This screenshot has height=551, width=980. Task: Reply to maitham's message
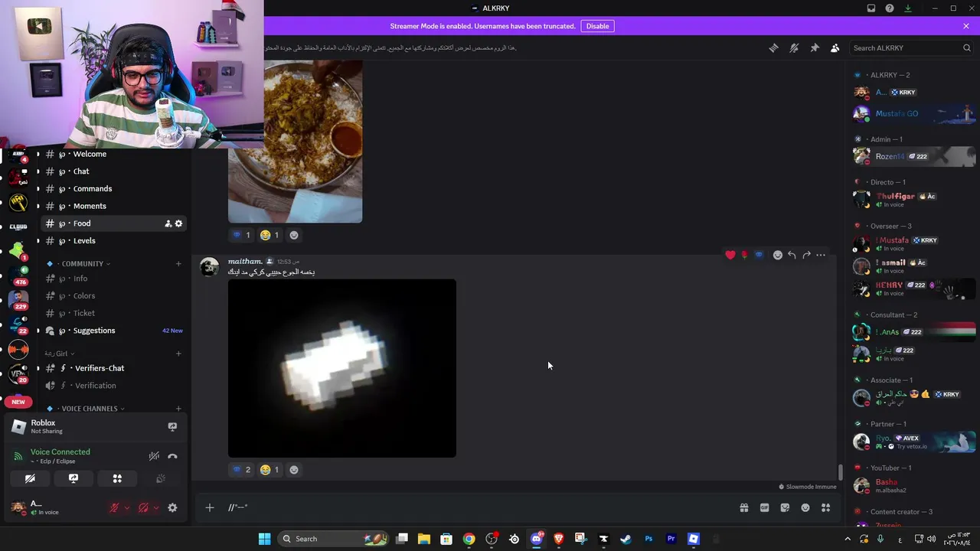click(792, 255)
